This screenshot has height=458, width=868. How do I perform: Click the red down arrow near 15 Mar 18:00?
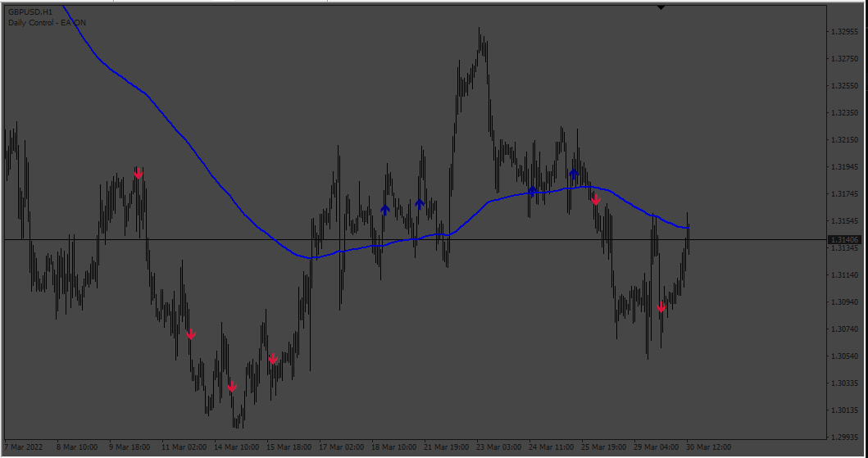pos(273,359)
